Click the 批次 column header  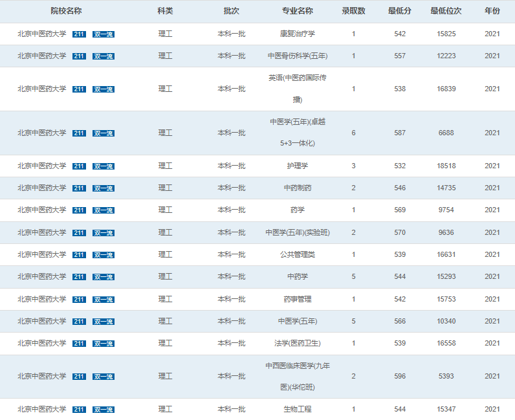(x=231, y=11)
